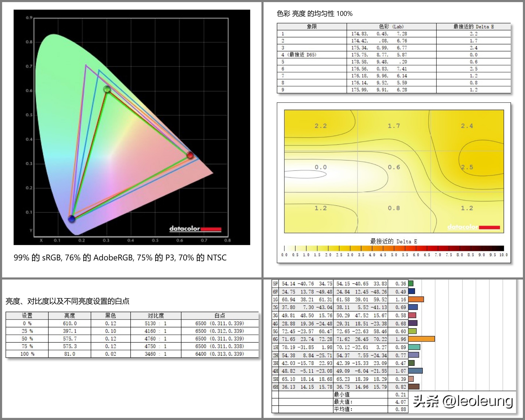Image resolution: width=525 pixels, height=420 pixels.
Task: Click the 白点 column header
Action: click(220, 316)
